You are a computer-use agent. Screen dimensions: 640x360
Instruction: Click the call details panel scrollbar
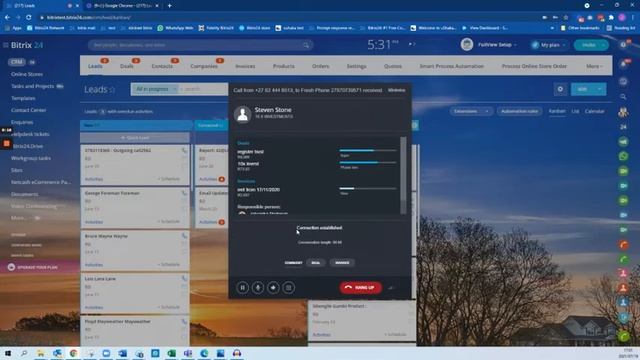click(403, 175)
